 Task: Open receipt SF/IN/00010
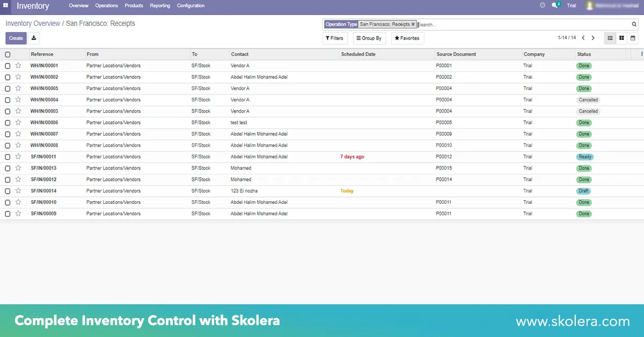click(x=43, y=202)
